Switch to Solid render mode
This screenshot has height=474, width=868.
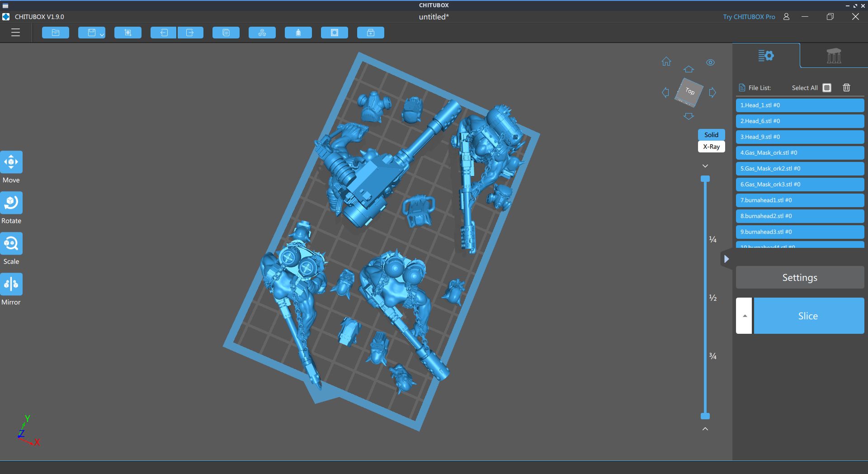[x=711, y=135]
